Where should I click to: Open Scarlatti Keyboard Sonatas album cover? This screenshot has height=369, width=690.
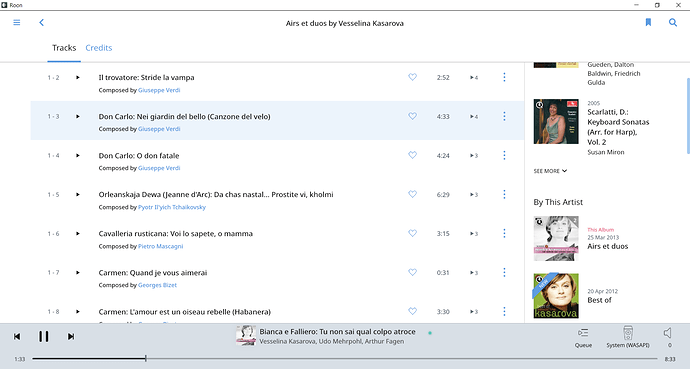[556, 121]
